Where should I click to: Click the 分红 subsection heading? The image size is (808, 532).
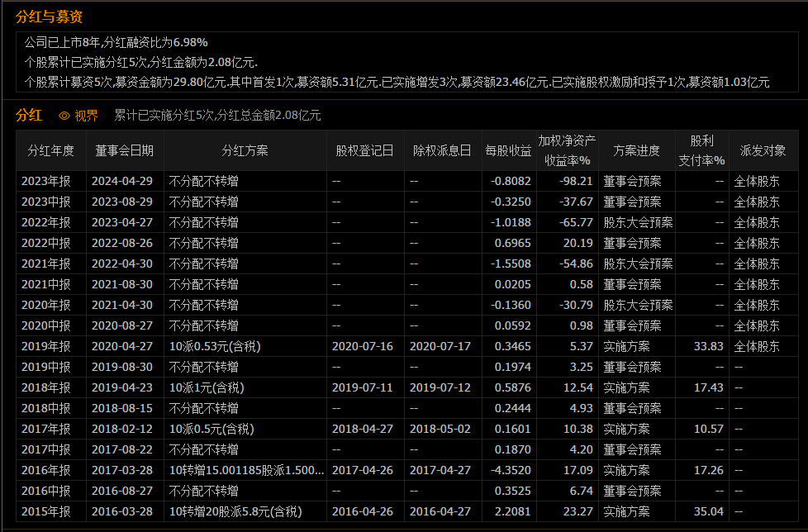click(x=29, y=115)
